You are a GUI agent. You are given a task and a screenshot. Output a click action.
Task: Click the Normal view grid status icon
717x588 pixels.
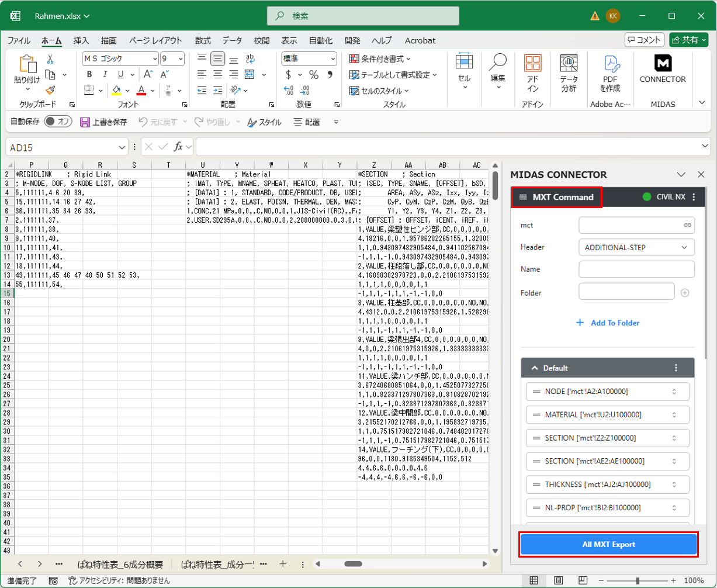click(534, 580)
